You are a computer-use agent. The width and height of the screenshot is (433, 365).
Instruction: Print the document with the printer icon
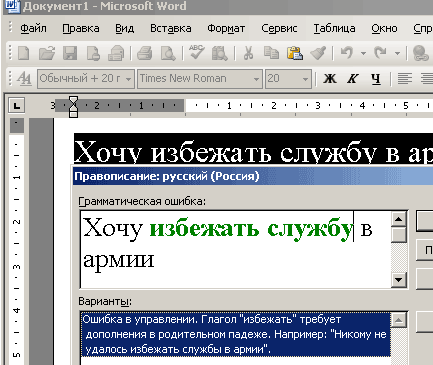click(145, 53)
